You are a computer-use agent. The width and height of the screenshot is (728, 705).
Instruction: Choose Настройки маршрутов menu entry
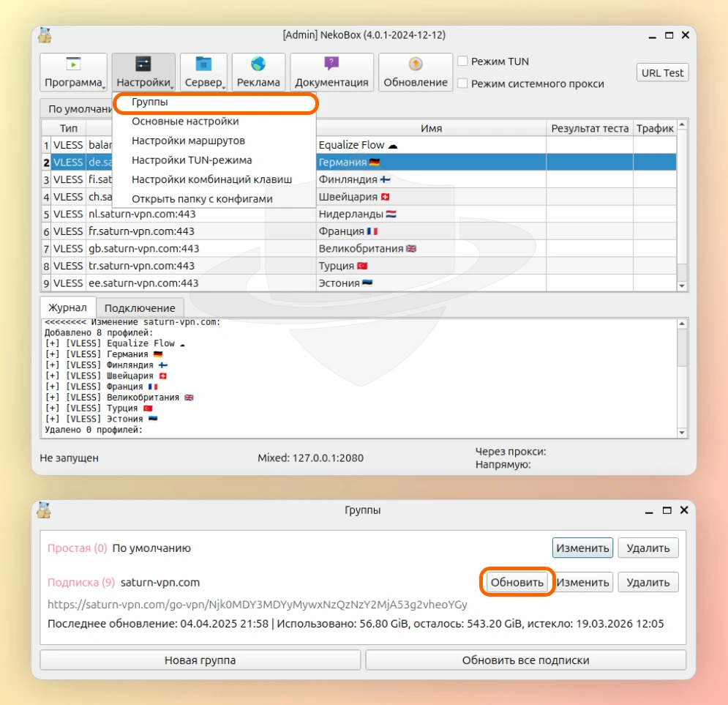click(x=188, y=141)
